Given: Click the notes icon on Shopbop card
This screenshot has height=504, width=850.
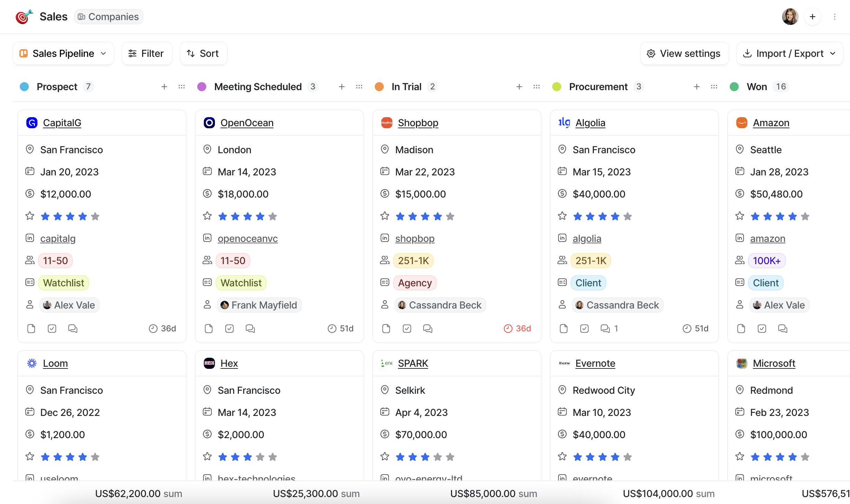Looking at the screenshot, I should (386, 329).
